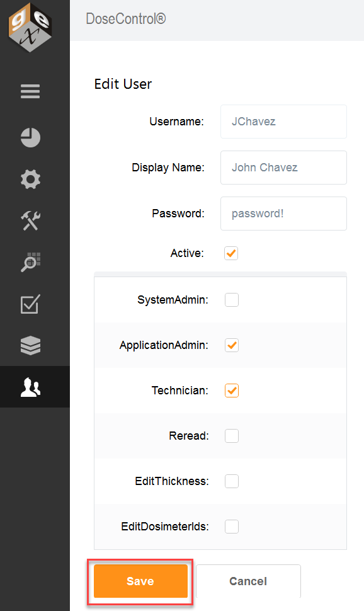364x611 pixels.
Task: Enable the Reread permission checkbox
Action: pos(232,436)
